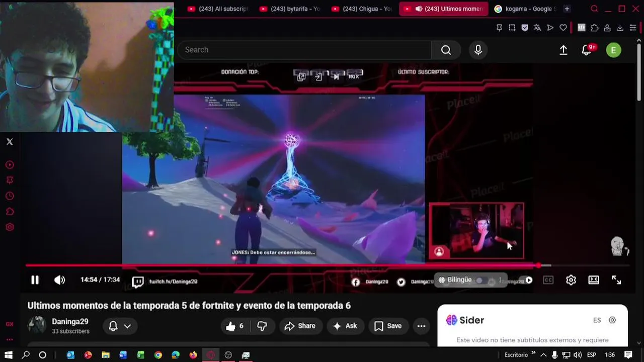Seek on the red video progress bar
This screenshot has height=362, width=644.
(x=327, y=265)
